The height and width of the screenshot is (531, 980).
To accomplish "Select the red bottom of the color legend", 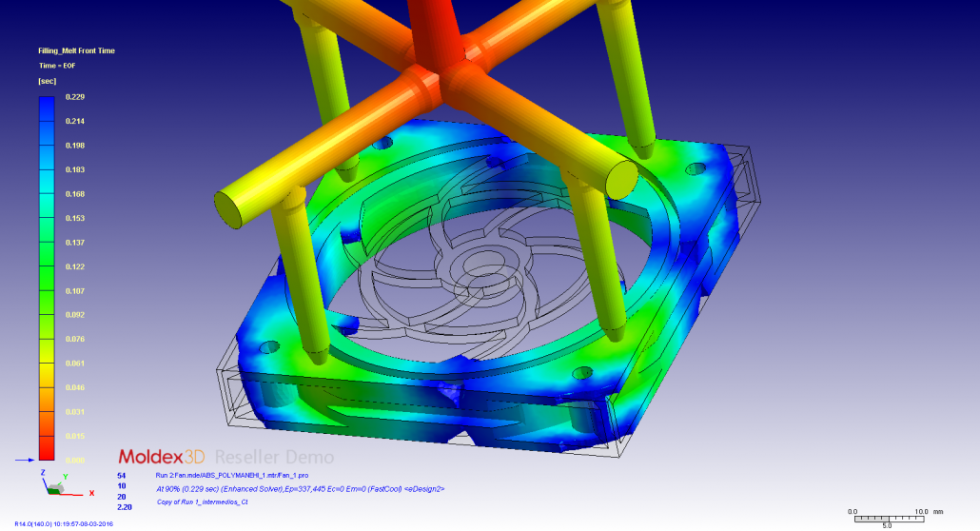I will (47, 447).
